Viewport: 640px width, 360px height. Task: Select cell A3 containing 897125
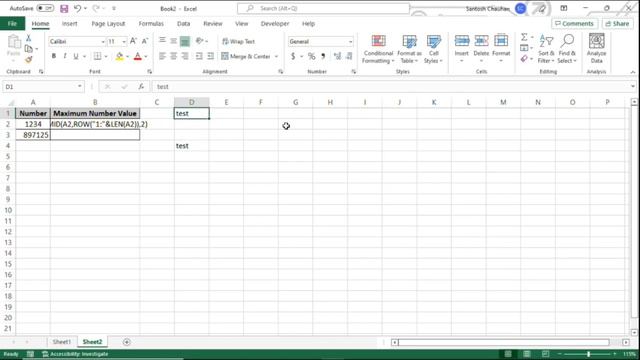[33, 135]
